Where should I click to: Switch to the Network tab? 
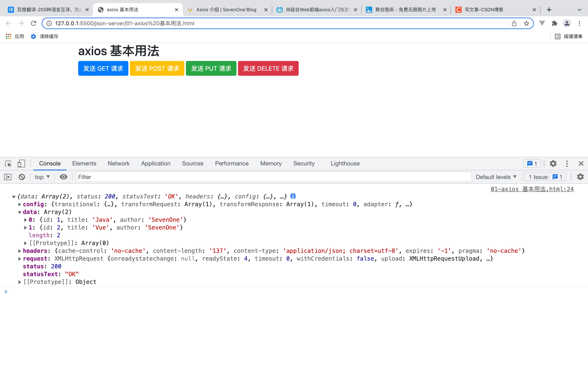(x=119, y=163)
